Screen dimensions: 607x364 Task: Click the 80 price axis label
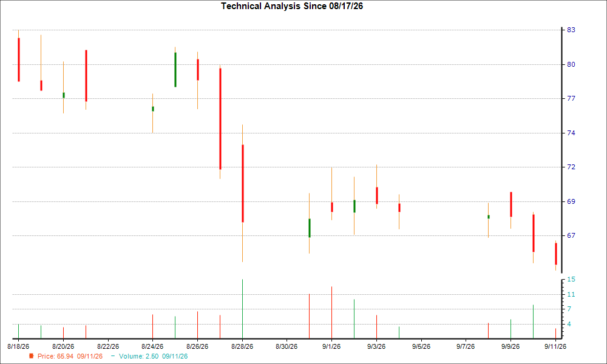click(571, 64)
